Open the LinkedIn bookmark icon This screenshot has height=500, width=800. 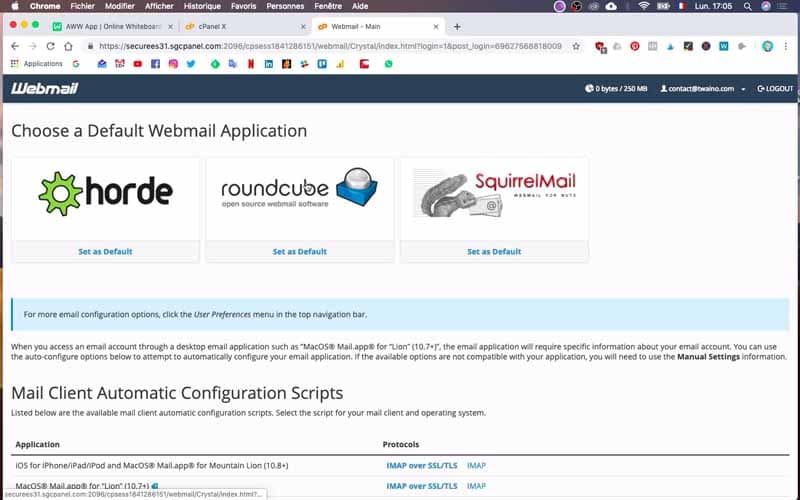pyautogui.click(x=268, y=64)
